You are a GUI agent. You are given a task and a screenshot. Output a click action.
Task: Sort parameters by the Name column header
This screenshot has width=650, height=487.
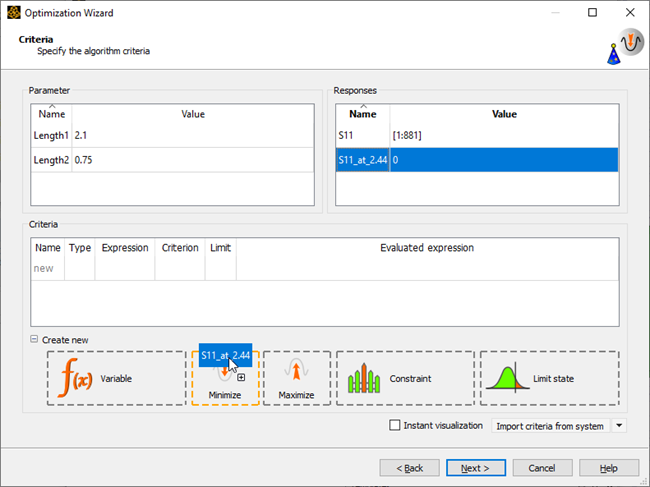[52, 114]
